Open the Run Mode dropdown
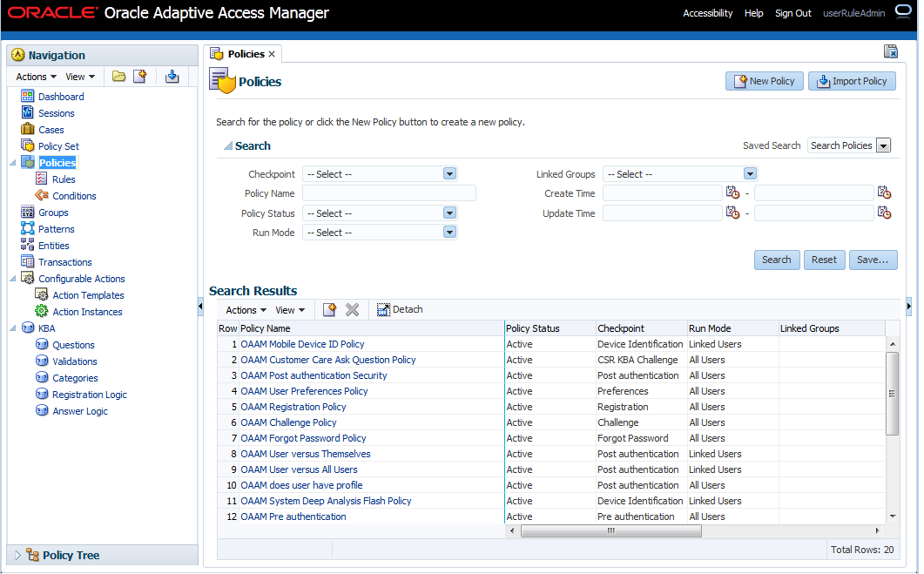 [x=449, y=233]
